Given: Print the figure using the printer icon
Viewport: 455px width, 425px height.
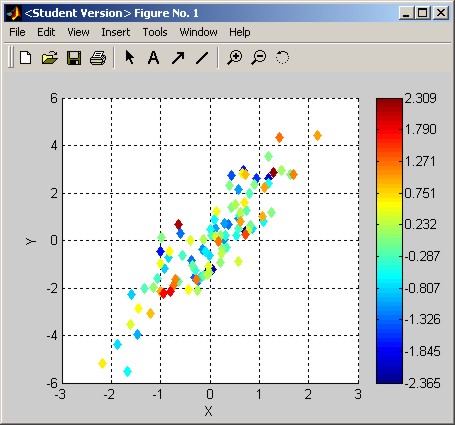Looking at the screenshot, I should click(x=98, y=58).
